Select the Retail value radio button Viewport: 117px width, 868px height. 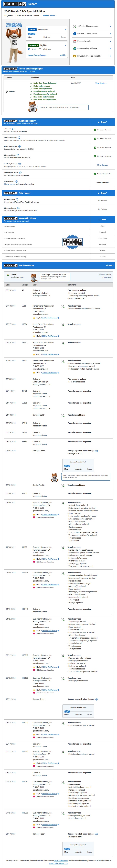click(x=29, y=49)
